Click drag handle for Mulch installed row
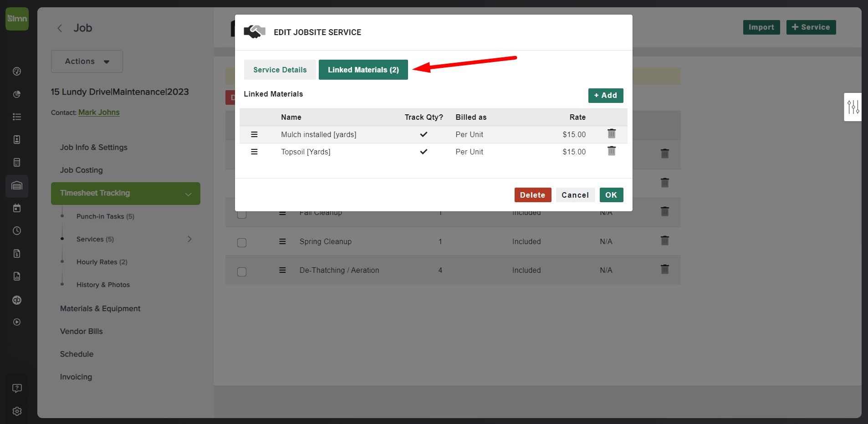Viewport: 868px width, 424px height. (254, 134)
